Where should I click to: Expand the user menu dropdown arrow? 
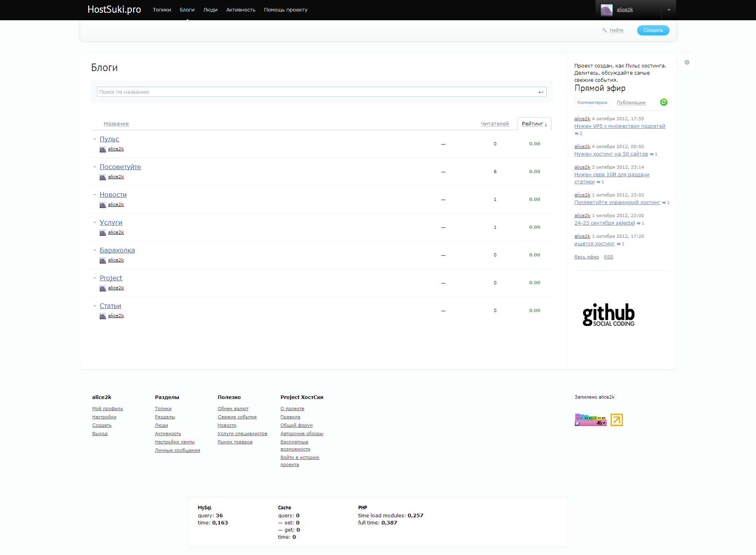[669, 10]
